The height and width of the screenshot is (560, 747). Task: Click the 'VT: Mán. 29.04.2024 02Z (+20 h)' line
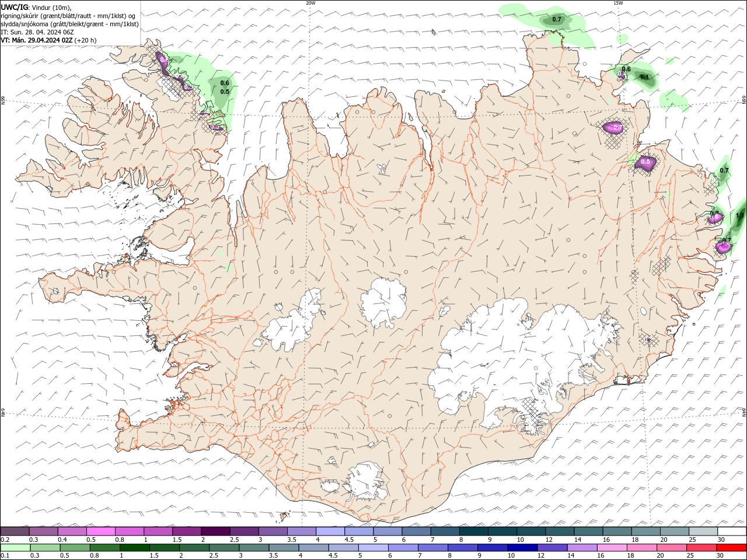pos(49,40)
